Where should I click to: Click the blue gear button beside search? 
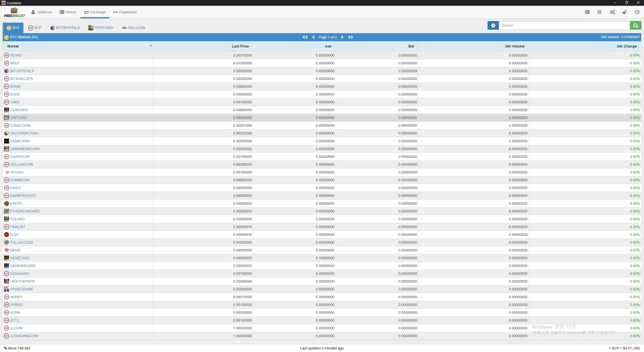493,25
